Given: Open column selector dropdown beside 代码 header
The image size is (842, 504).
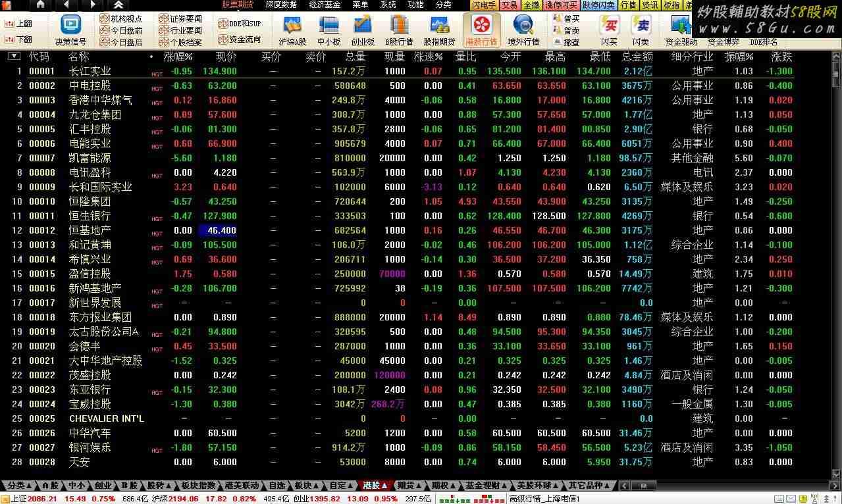Looking at the screenshot, I should coord(13,57).
